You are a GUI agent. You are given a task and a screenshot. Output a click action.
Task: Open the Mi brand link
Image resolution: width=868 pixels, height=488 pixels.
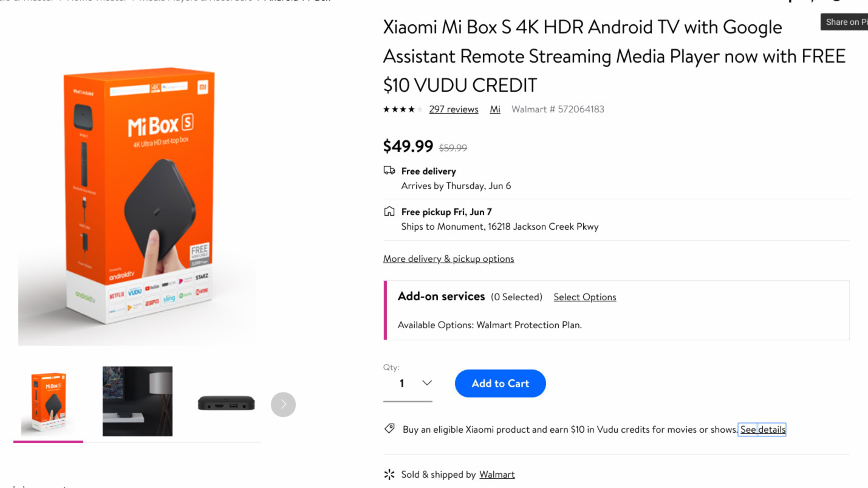[495, 109]
